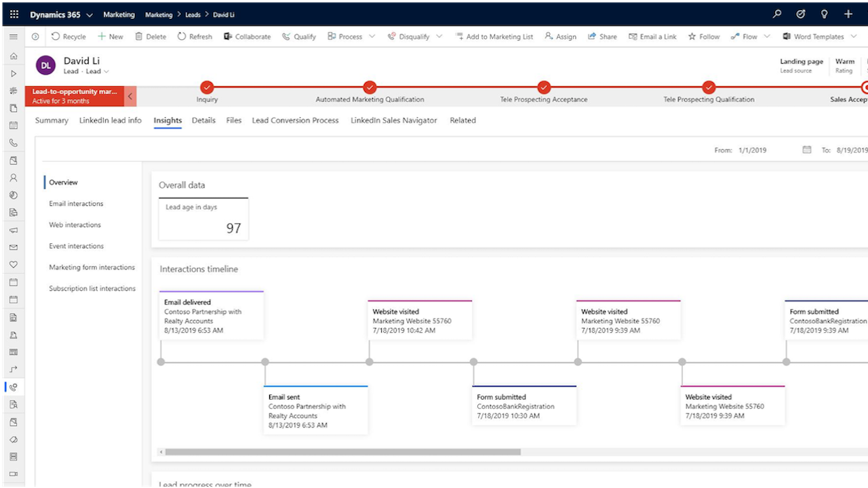Click the From date field 1/1/2019
The width and height of the screenshot is (868, 488).
[x=753, y=150]
